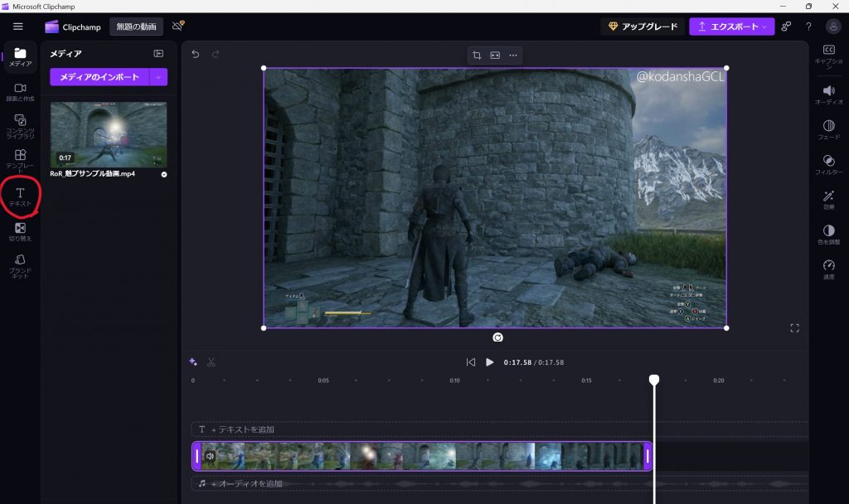Open the テンプレート sidebar tab
This screenshot has width=849, height=504.
click(x=20, y=161)
